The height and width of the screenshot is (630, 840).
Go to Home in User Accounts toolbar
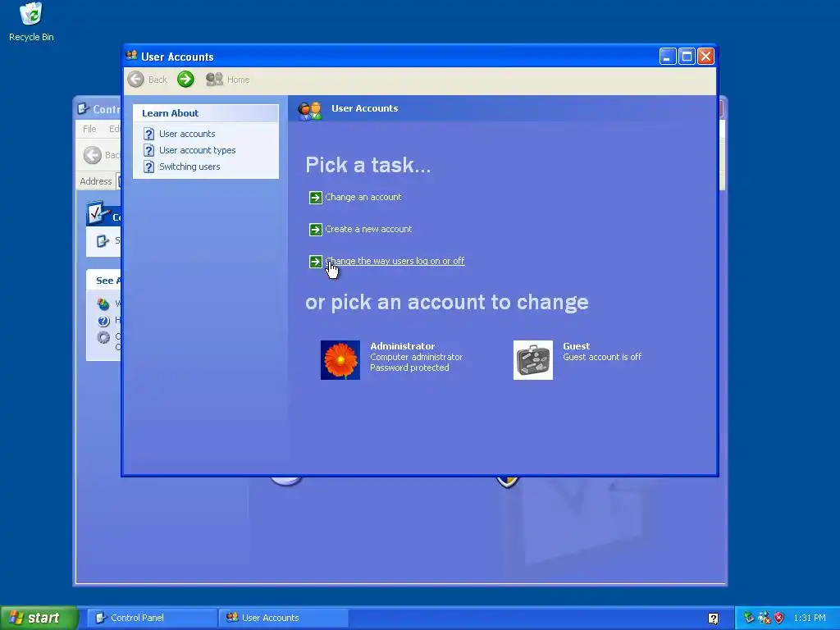[228, 80]
